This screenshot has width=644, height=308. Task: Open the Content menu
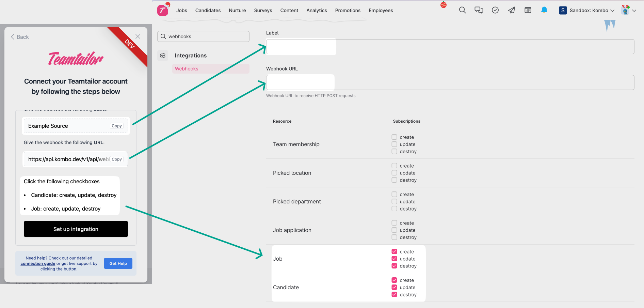point(289,11)
